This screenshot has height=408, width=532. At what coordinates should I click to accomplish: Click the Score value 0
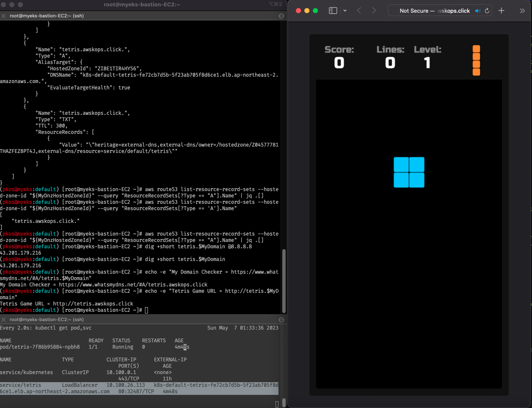(339, 63)
